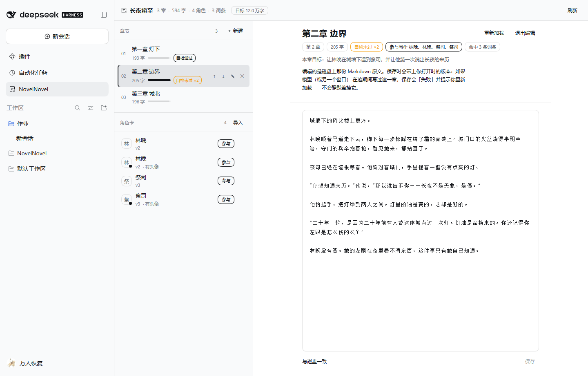Collapse the left sidebar panel
588x376 pixels.
[x=104, y=15]
